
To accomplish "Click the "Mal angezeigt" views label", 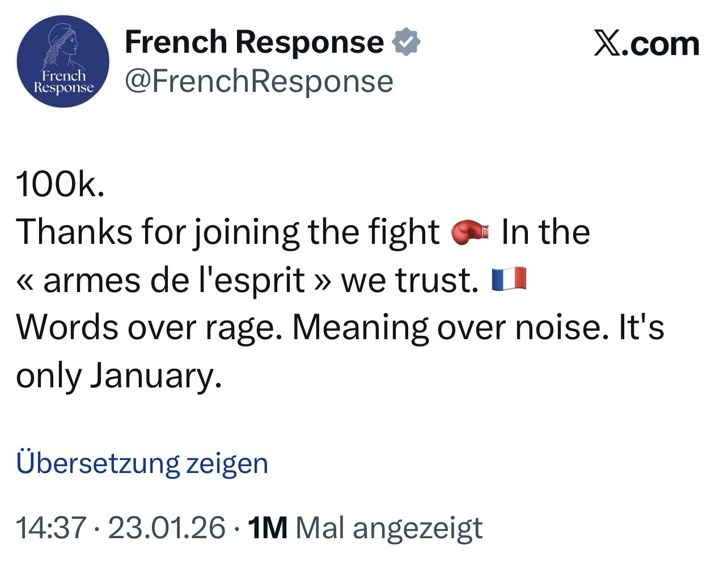I will (x=389, y=527).
